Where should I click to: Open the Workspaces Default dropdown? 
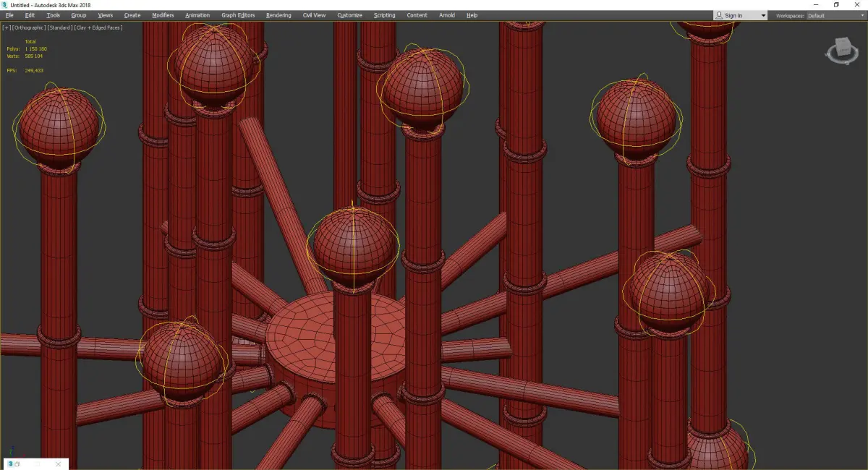(x=835, y=16)
